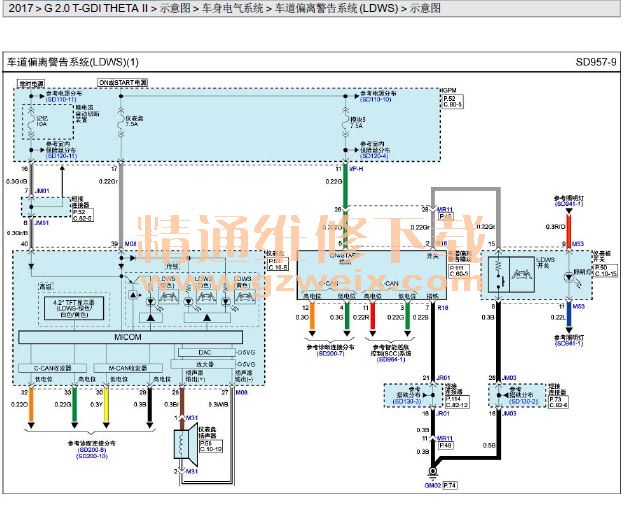The image size is (624, 506).
Task: Click the 7.5A cluster fuse symbol
Action: click(x=121, y=121)
